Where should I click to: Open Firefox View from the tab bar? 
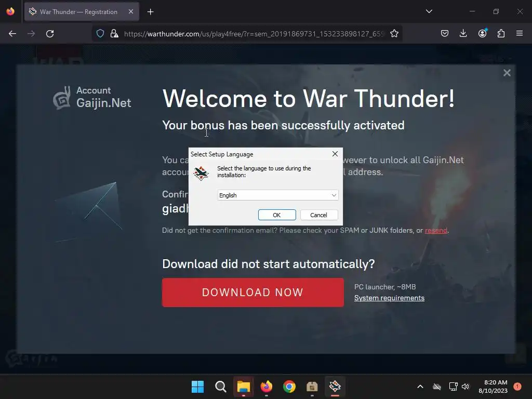[10, 11]
